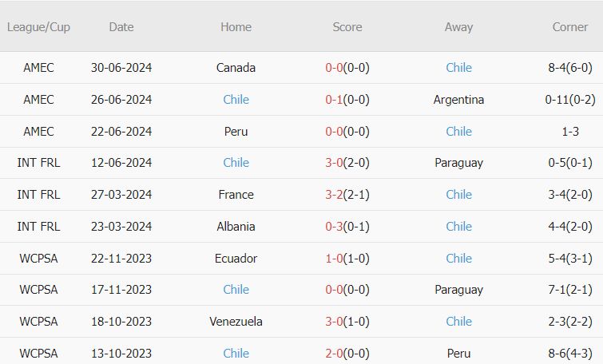Click Chile link in the France match row

coord(458,195)
